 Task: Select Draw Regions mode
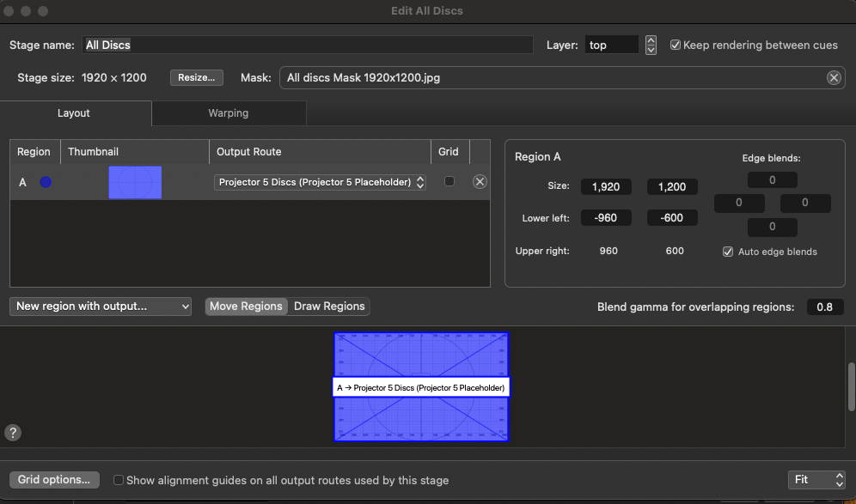click(x=329, y=307)
